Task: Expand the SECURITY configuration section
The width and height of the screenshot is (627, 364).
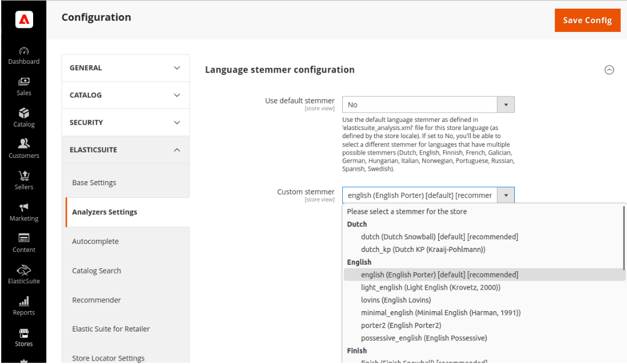Action: pos(126,122)
